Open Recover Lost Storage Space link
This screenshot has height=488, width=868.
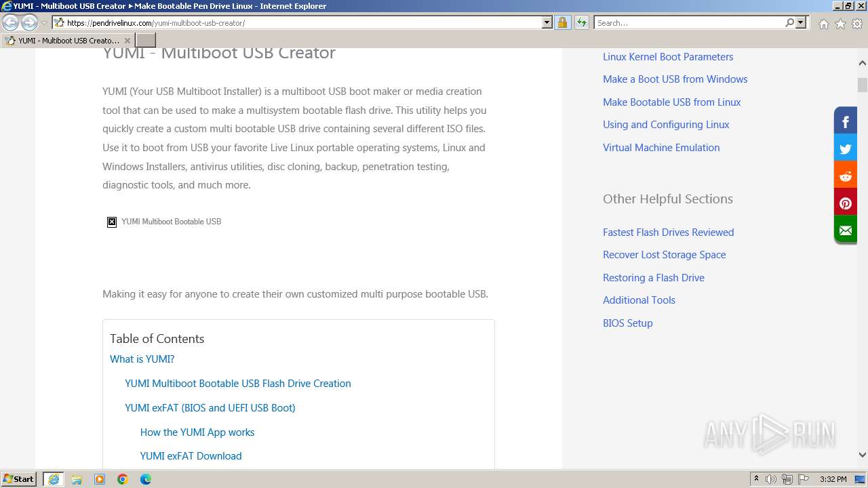click(664, 255)
